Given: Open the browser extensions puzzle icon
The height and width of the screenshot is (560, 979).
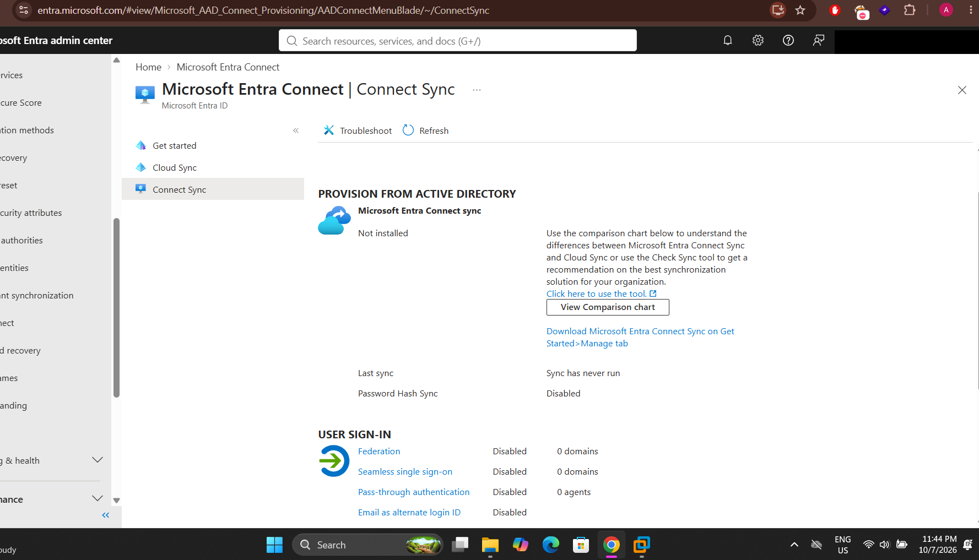Looking at the screenshot, I should tap(910, 10).
